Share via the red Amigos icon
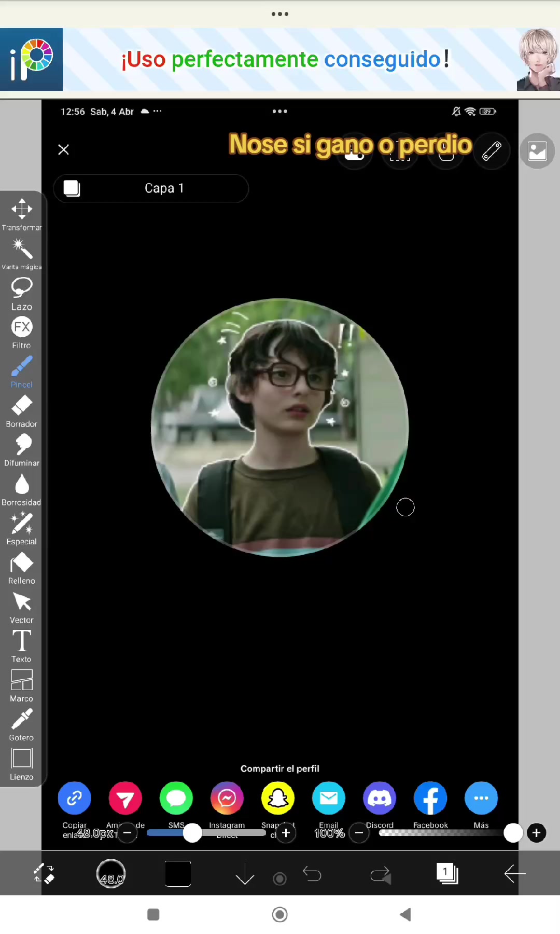This screenshot has height=934, width=560. [125, 798]
